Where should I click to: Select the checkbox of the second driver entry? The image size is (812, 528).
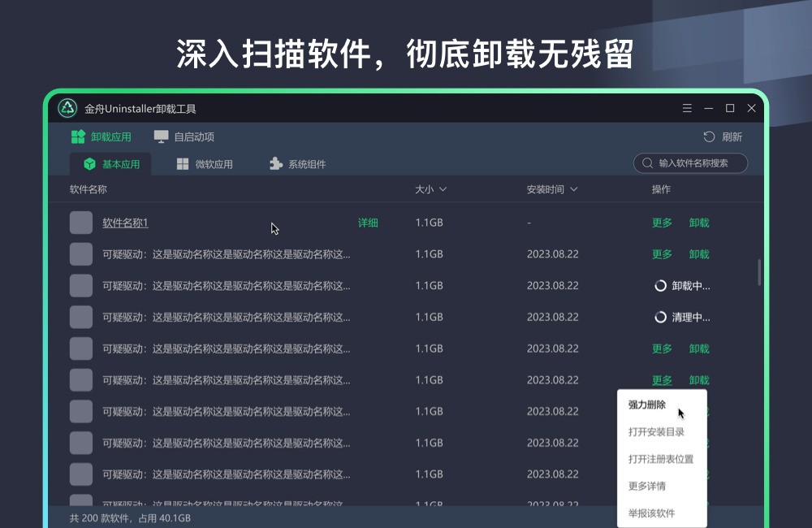click(80, 285)
